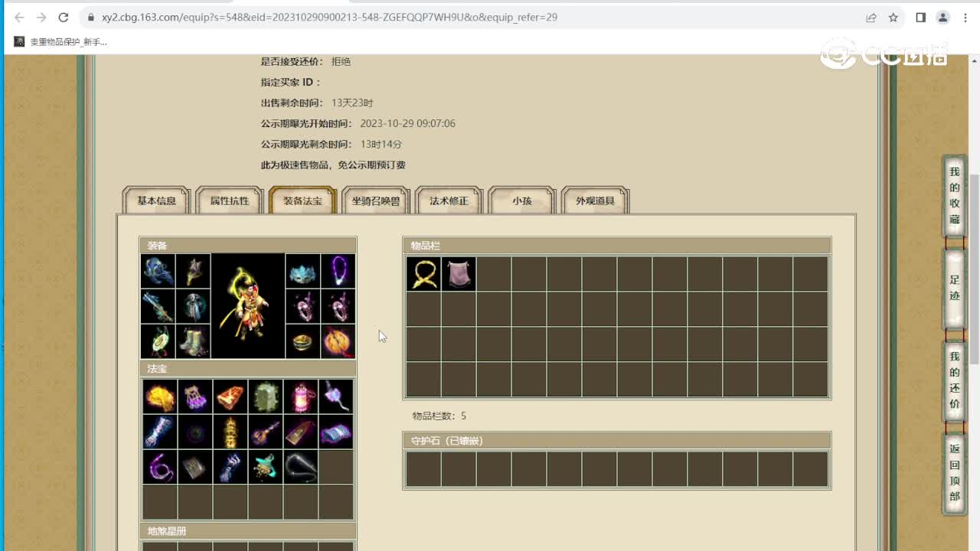Select the boots equipment item

click(x=193, y=341)
